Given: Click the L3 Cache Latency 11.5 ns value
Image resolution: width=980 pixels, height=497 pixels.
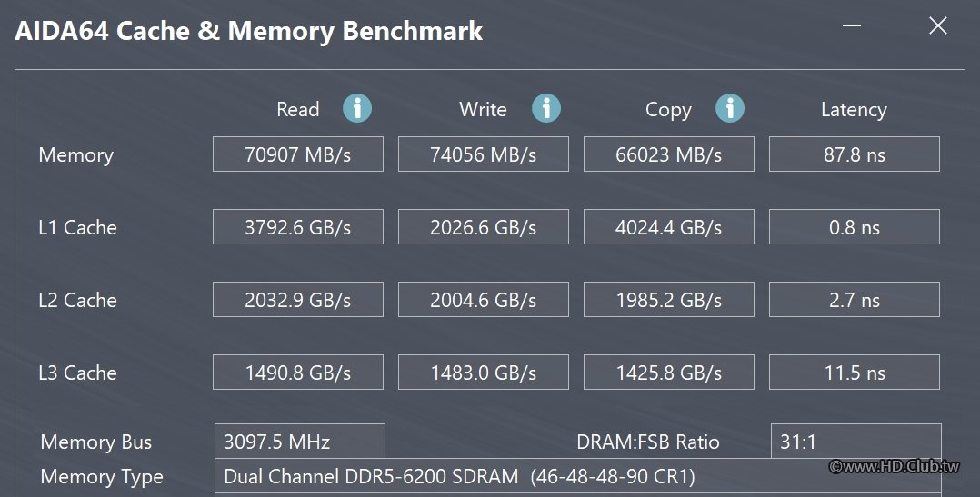Looking at the screenshot, I should pos(855,373).
